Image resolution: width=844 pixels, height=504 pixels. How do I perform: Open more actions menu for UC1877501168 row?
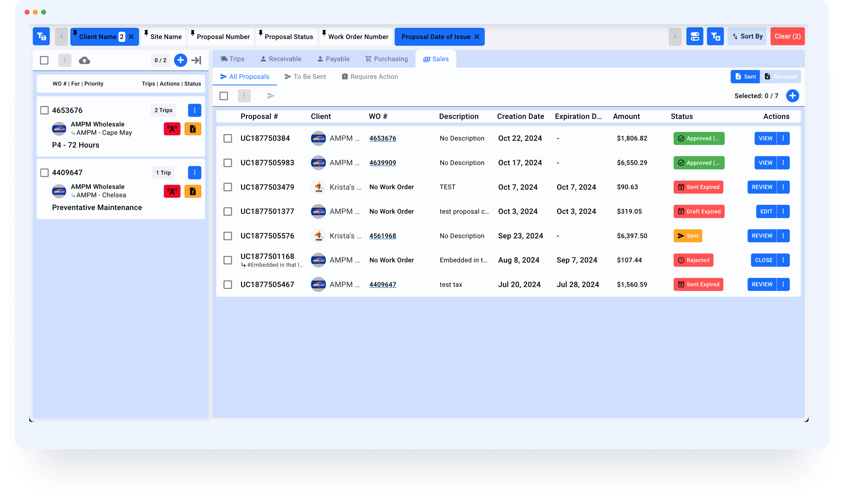(x=783, y=260)
